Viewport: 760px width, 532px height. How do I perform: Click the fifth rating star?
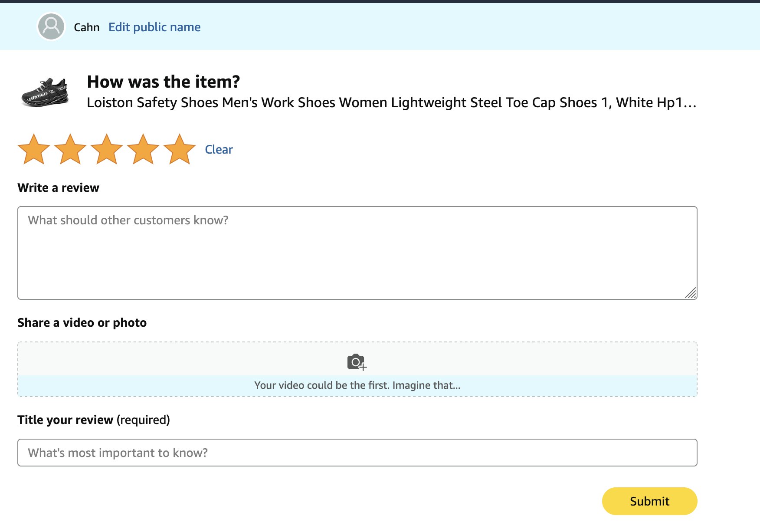click(180, 150)
